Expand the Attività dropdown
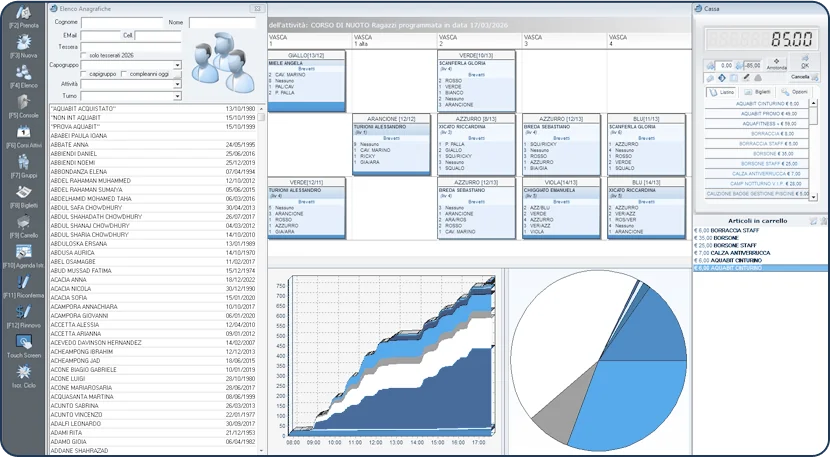The height and width of the screenshot is (457, 830). 177,84
